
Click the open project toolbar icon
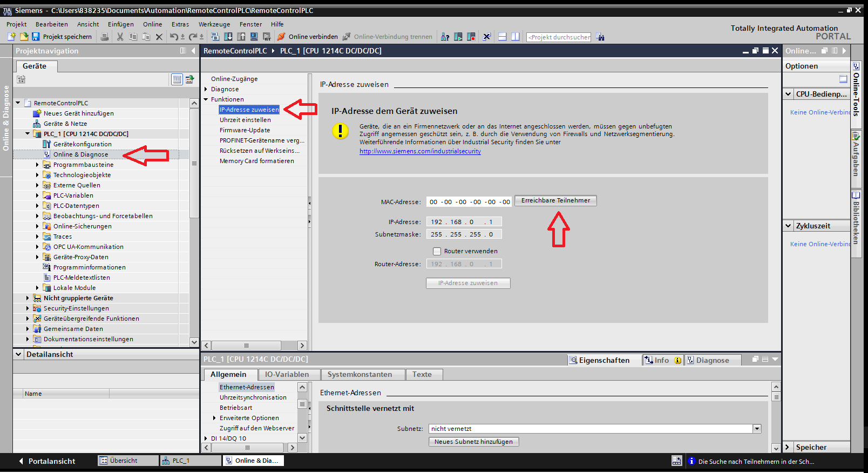pyautogui.click(x=24, y=37)
